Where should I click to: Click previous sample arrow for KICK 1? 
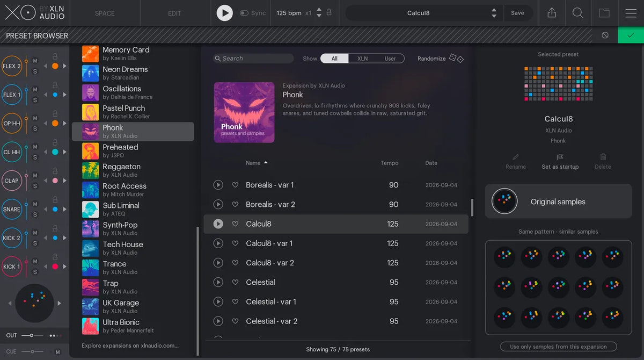(46, 267)
